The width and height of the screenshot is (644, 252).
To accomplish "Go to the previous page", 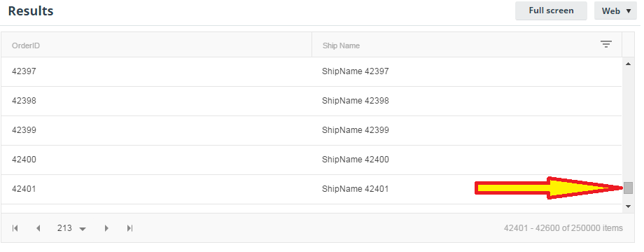I will (x=38, y=228).
